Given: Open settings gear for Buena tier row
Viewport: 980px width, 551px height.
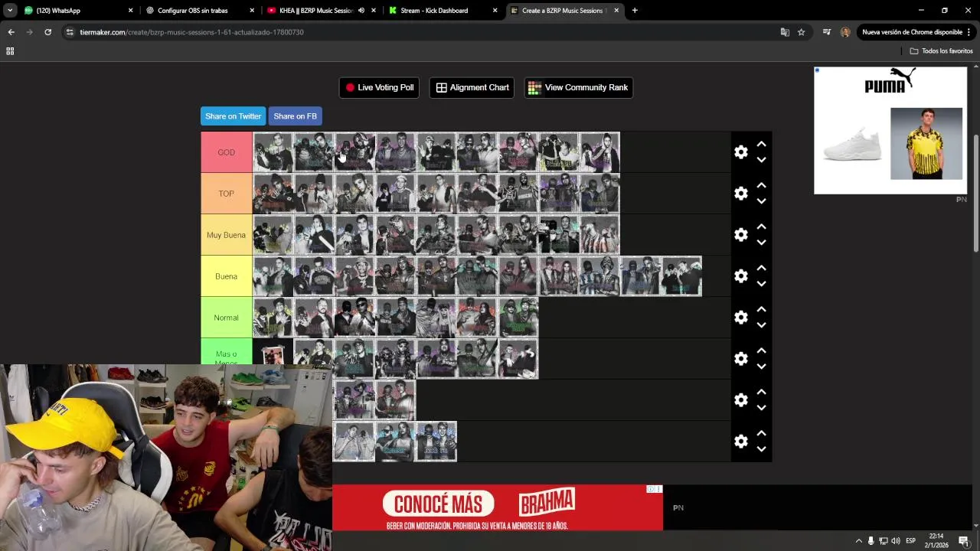Looking at the screenshot, I should pyautogui.click(x=740, y=276).
